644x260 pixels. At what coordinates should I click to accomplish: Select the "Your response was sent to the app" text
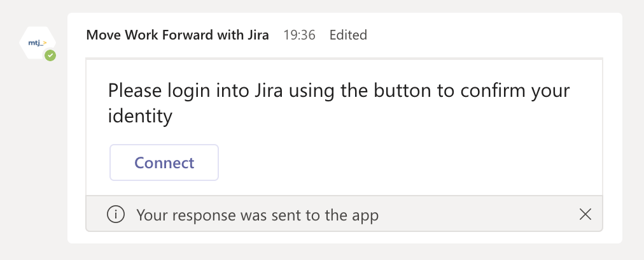[x=258, y=215]
